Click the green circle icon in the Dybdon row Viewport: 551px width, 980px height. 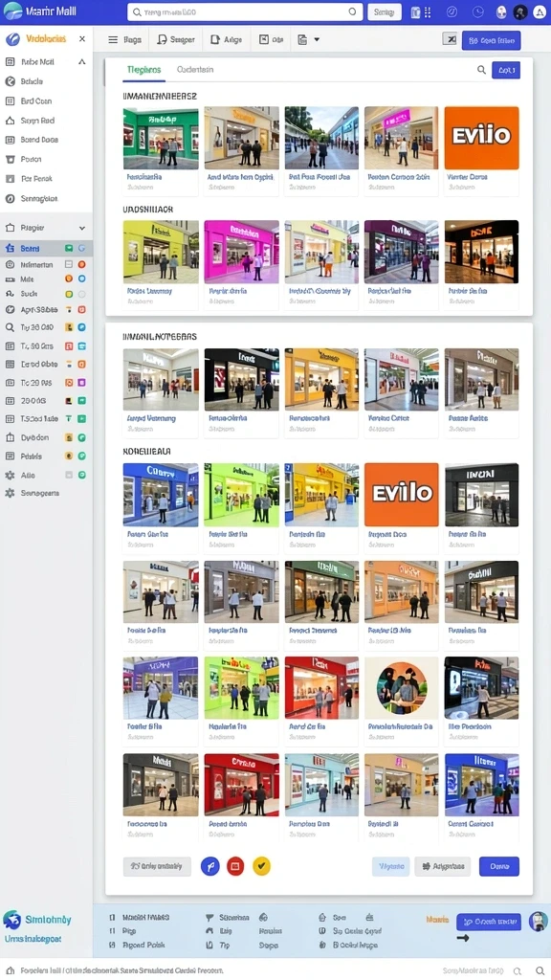click(x=82, y=437)
